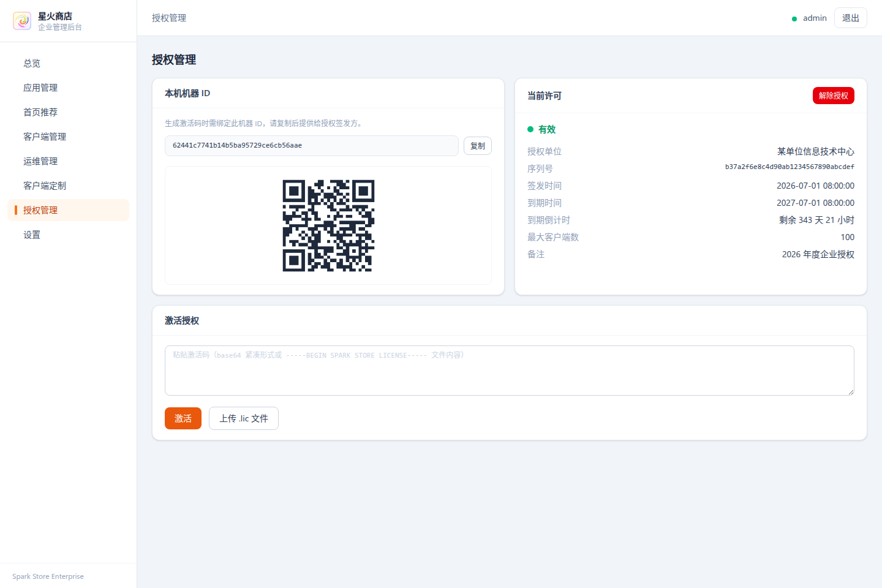Click the large 授权管理 page heading
The height and width of the screenshot is (588, 882).
tap(174, 59)
